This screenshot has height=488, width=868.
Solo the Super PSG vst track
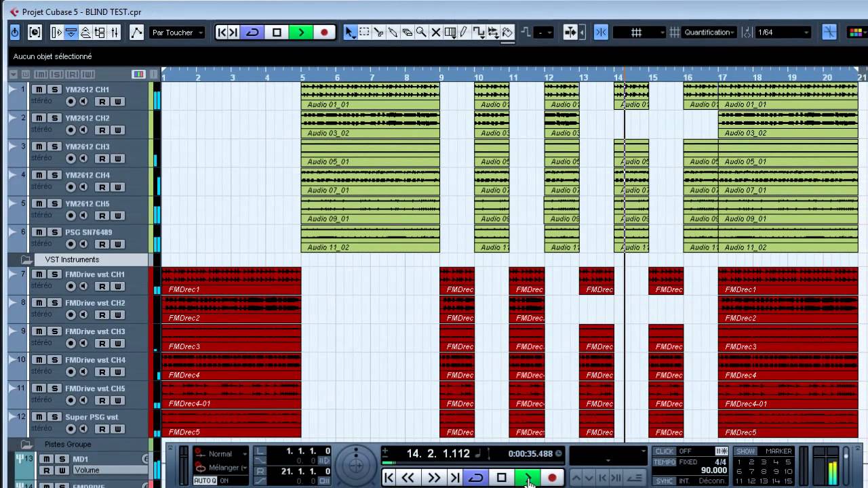[x=54, y=417]
